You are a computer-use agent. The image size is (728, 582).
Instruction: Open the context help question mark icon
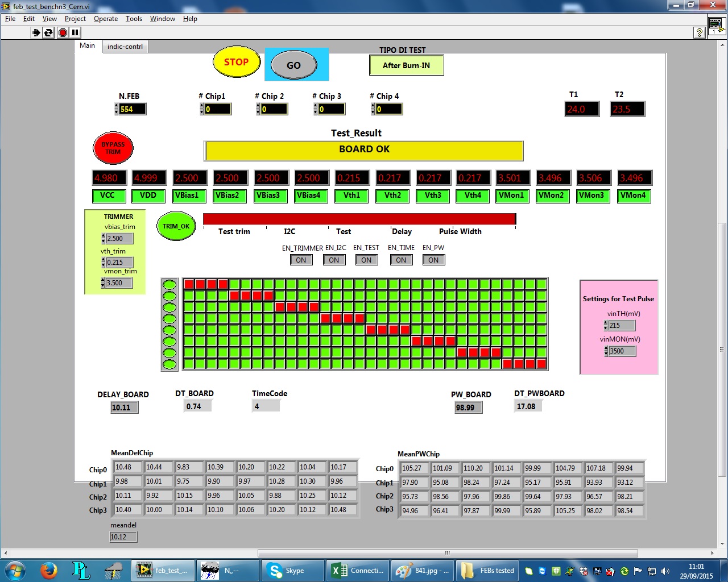[x=700, y=33]
